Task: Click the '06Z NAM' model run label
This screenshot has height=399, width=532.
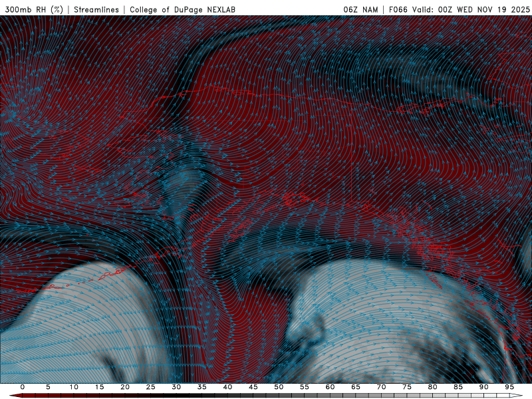Action: tap(360, 10)
